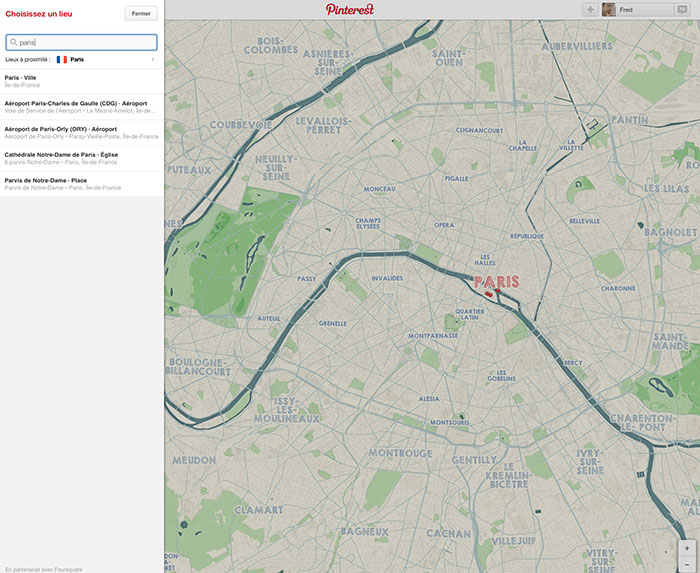700x573 pixels.
Task: Click Fred's profile avatar picture
Action: click(608, 9)
